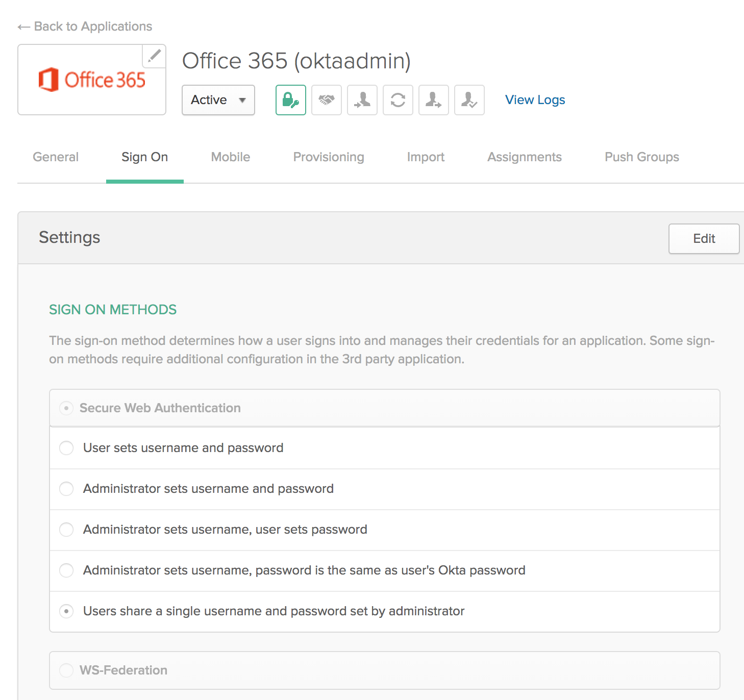The height and width of the screenshot is (700, 744).
Task: Select Administrator sets username, user sets password
Action: point(66,530)
